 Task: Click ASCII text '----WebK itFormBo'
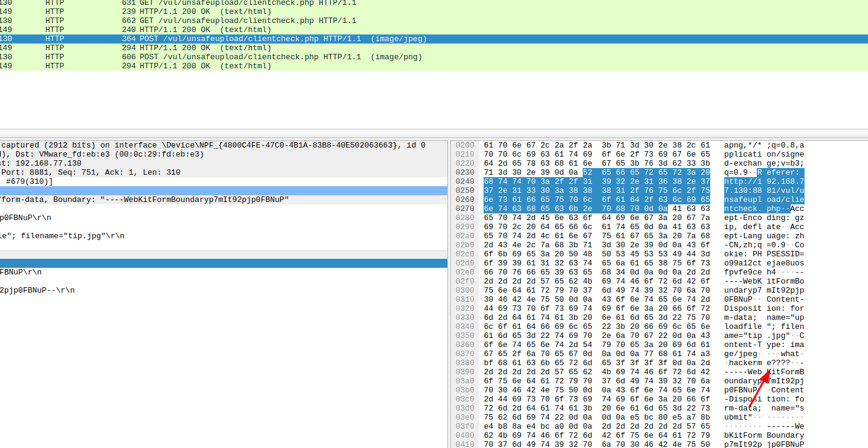tap(764, 281)
